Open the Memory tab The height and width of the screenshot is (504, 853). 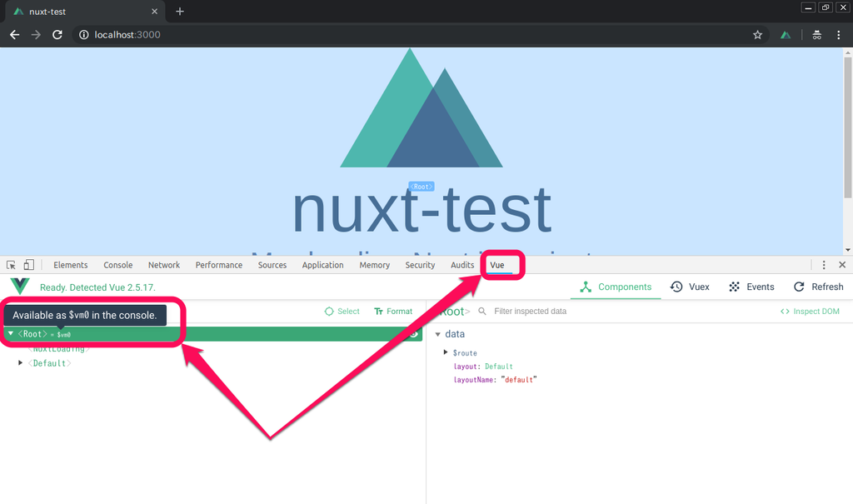(x=374, y=265)
